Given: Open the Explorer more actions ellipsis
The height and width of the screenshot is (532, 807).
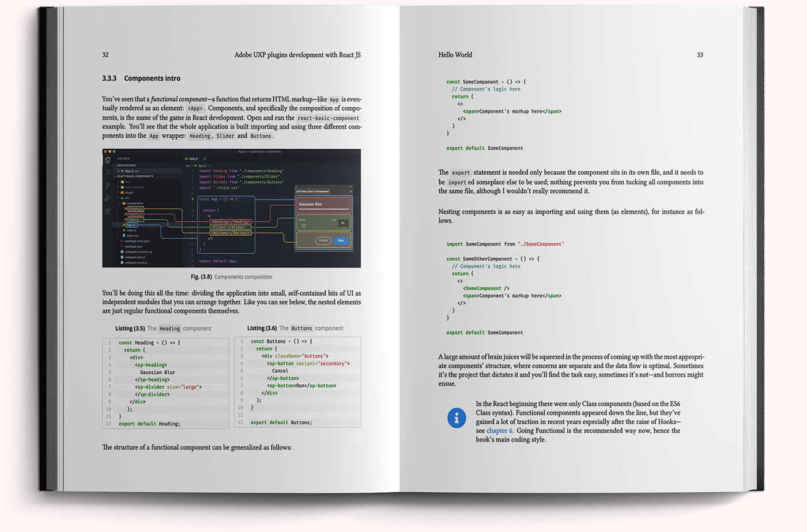Looking at the screenshot, I should (177, 159).
